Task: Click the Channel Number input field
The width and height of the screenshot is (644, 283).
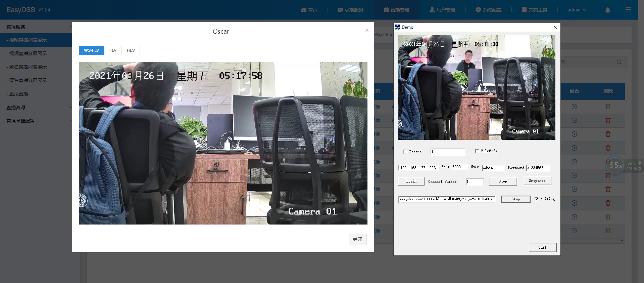Action: pyautogui.click(x=475, y=181)
